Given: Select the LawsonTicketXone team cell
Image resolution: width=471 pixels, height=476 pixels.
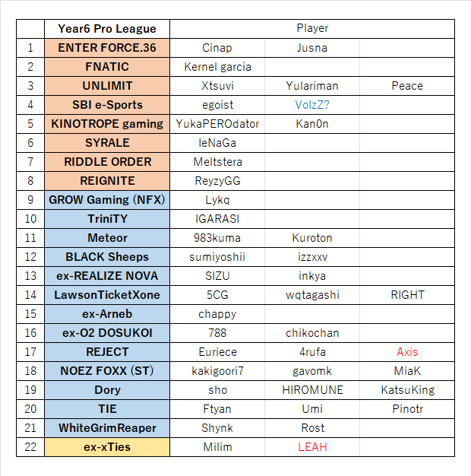Looking at the screenshot, I should pyautogui.click(x=107, y=295).
